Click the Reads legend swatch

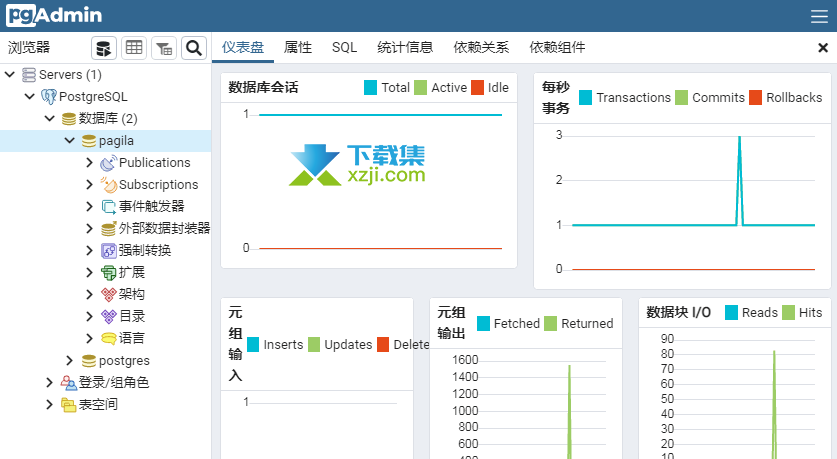[x=731, y=313]
